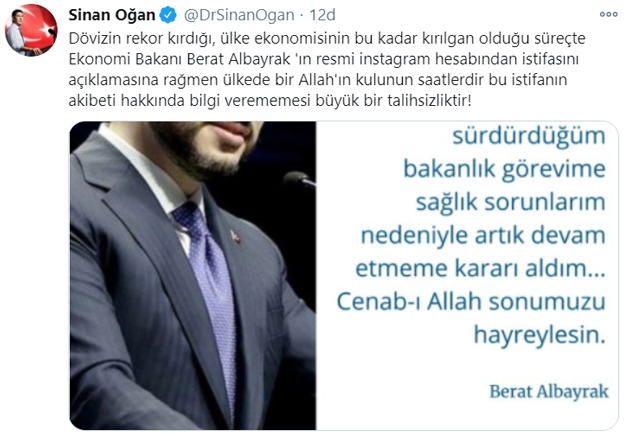Open the three-dot more options menu
This screenshot has width=630, height=440.
[x=608, y=14]
